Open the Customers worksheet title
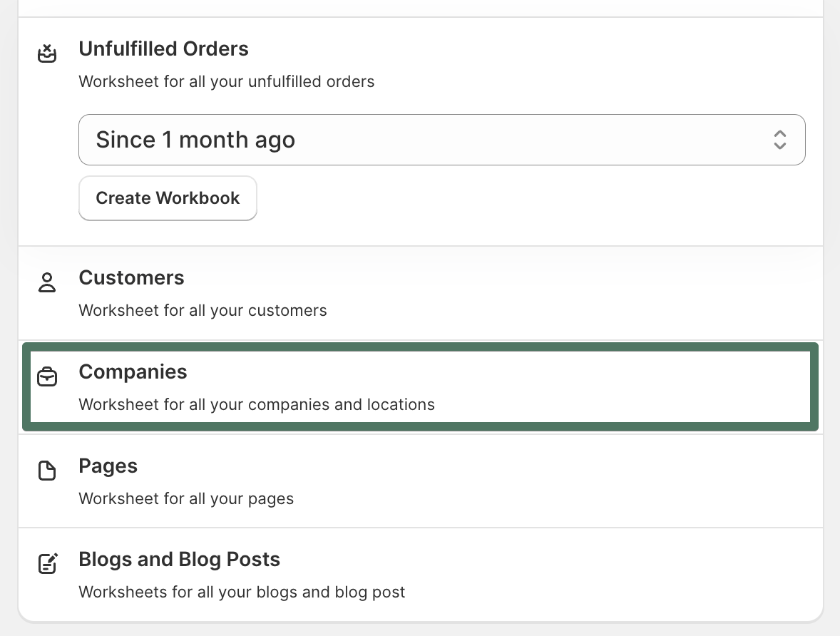 [131, 277]
